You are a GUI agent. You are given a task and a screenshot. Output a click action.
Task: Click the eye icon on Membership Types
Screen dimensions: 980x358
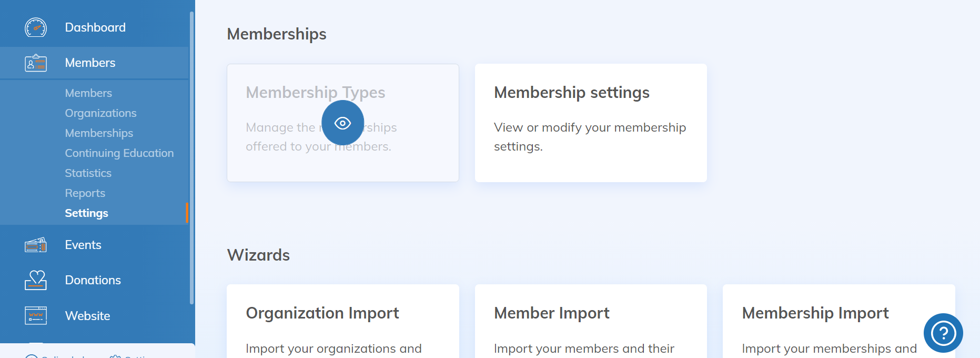(x=342, y=123)
